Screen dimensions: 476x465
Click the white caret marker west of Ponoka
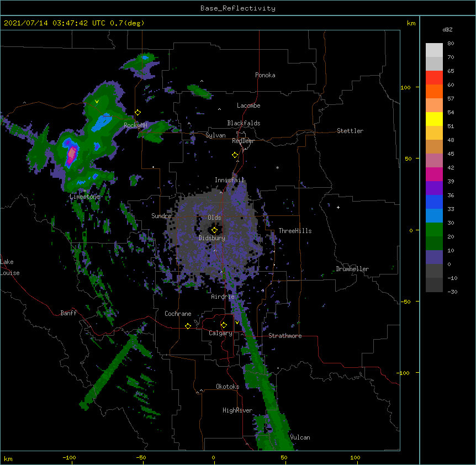coord(202,81)
